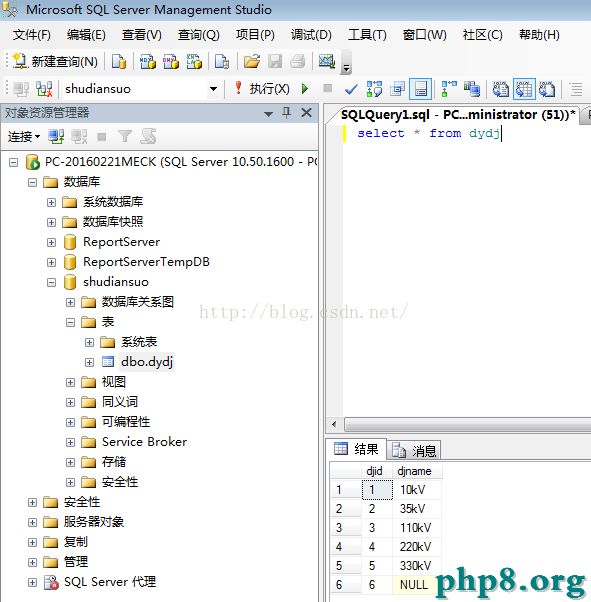Screen dimensions: 591x602
Task: Click the SQL Server Compact query icon
Action: (x=222, y=61)
